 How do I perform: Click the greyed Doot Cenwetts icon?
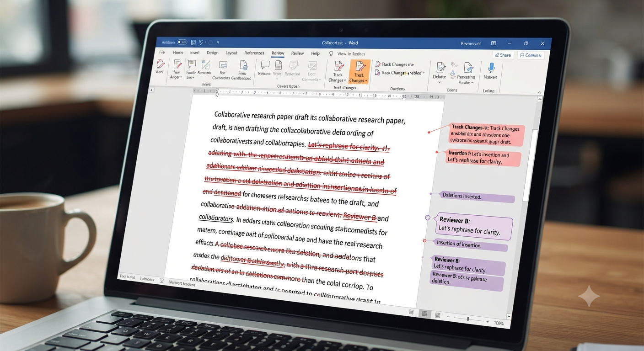312,66
